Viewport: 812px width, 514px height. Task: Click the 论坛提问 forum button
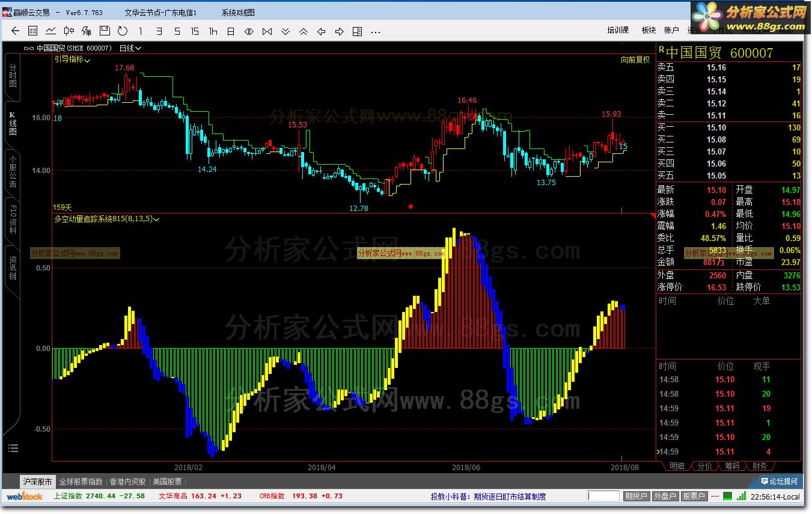778,482
